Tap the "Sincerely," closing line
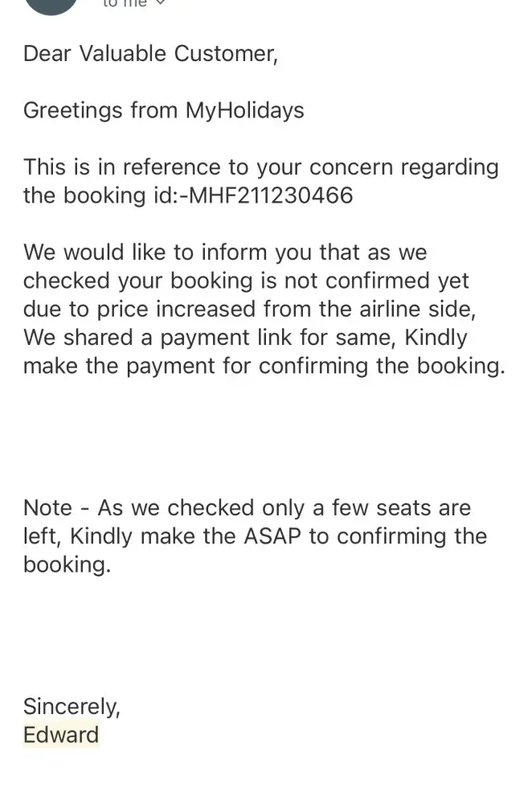The image size is (532, 804). [72, 707]
